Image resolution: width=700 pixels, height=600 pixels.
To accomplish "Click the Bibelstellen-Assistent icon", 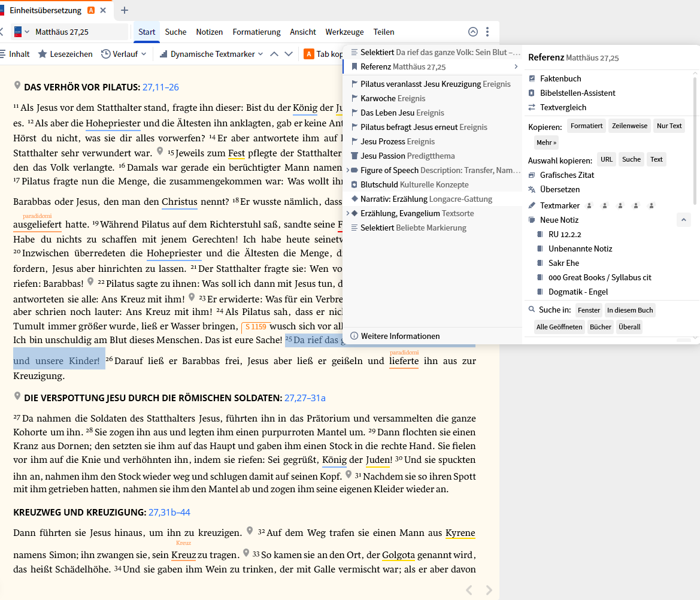I will coord(532,93).
